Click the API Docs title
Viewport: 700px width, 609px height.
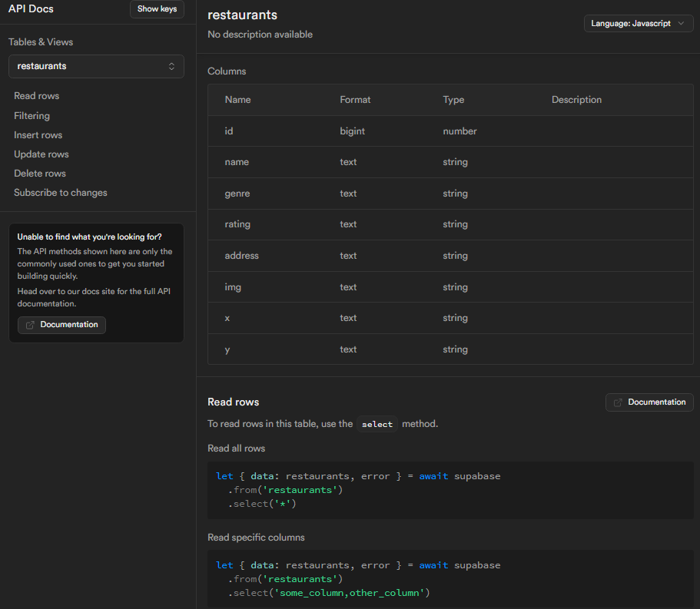coord(31,9)
